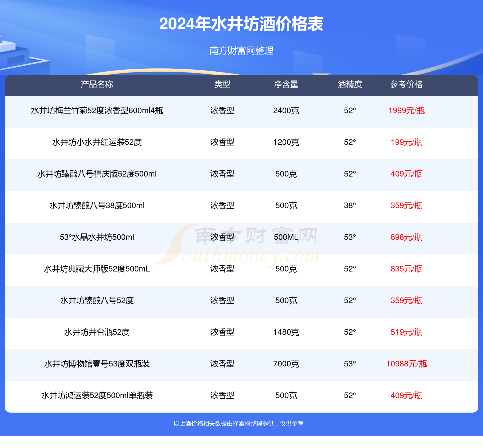Click the title 2024年水井坊酒价格表
483x448 pixels.
241,24
